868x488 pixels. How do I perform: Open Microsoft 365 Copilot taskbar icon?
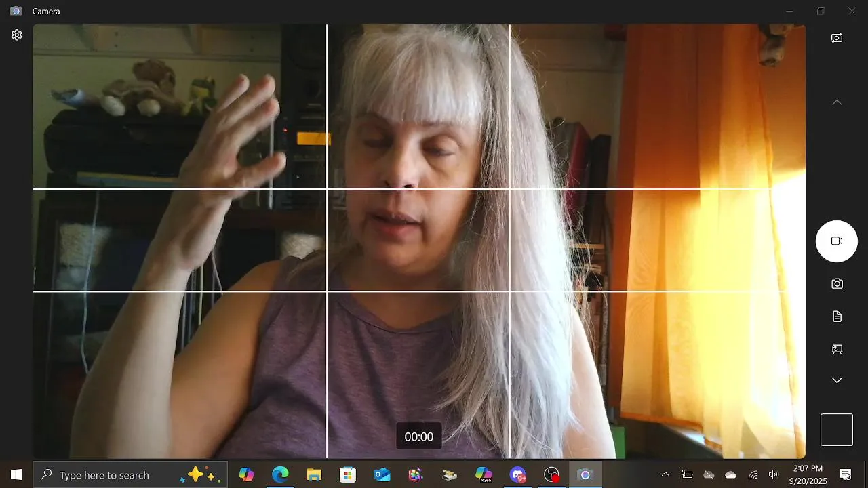click(484, 475)
